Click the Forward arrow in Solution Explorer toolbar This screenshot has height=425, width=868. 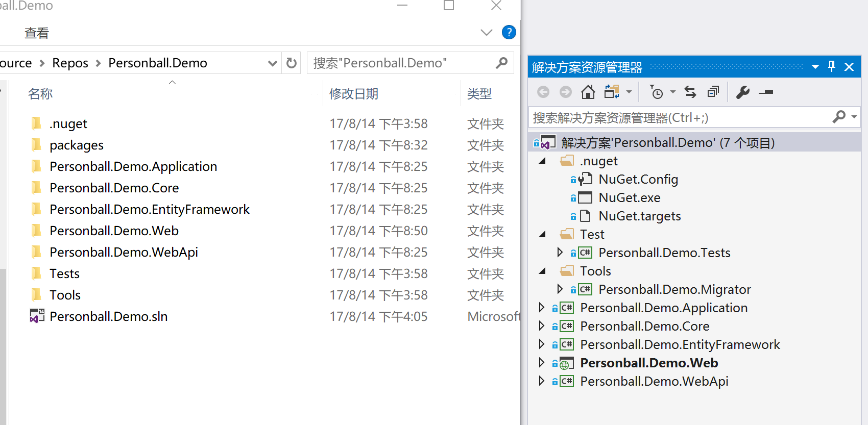[566, 92]
